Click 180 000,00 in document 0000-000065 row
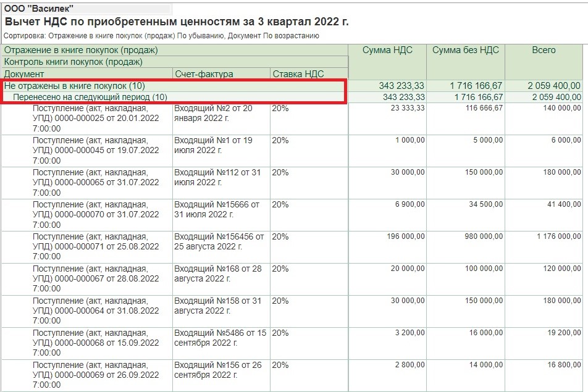 pyautogui.click(x=562, y=173)
